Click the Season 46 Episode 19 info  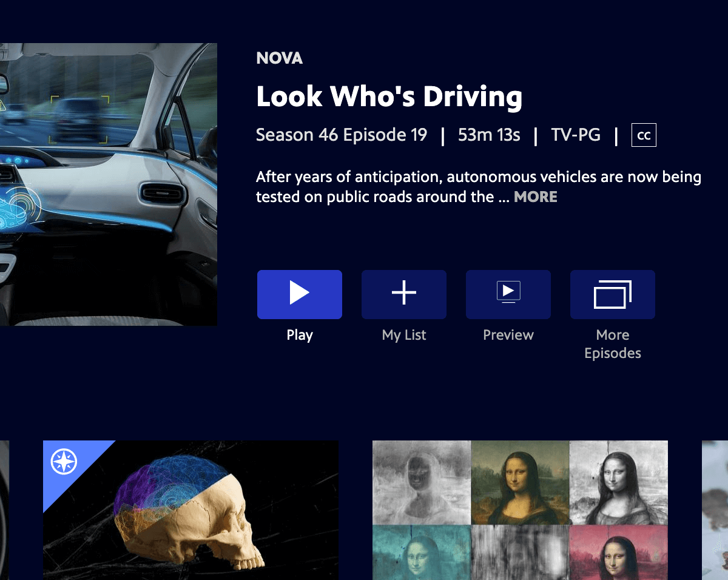pos(342,135)
